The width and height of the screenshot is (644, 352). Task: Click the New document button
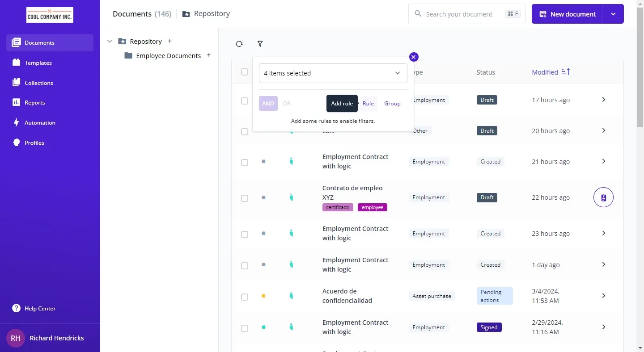click(567, 14)
